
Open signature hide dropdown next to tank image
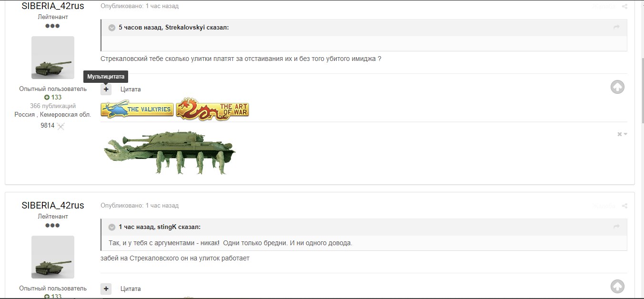pyautogui.click(x=622, y=134)
